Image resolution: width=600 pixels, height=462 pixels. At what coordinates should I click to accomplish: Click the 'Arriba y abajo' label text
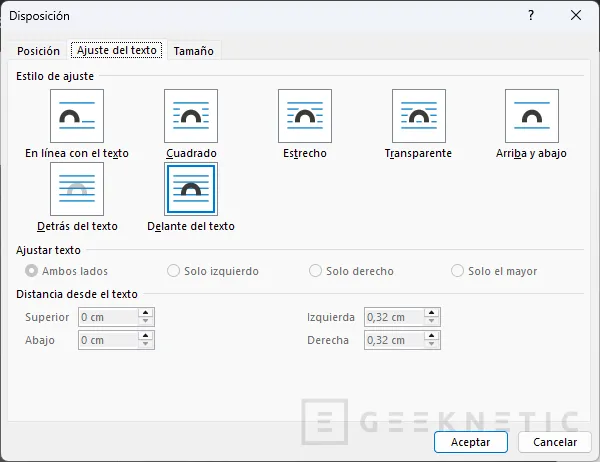(x=531, y=153)
